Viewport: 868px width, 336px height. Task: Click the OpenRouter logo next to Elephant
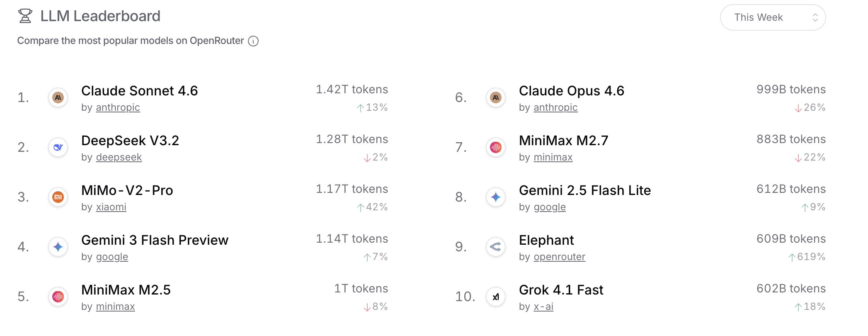[x=496, y=247]
